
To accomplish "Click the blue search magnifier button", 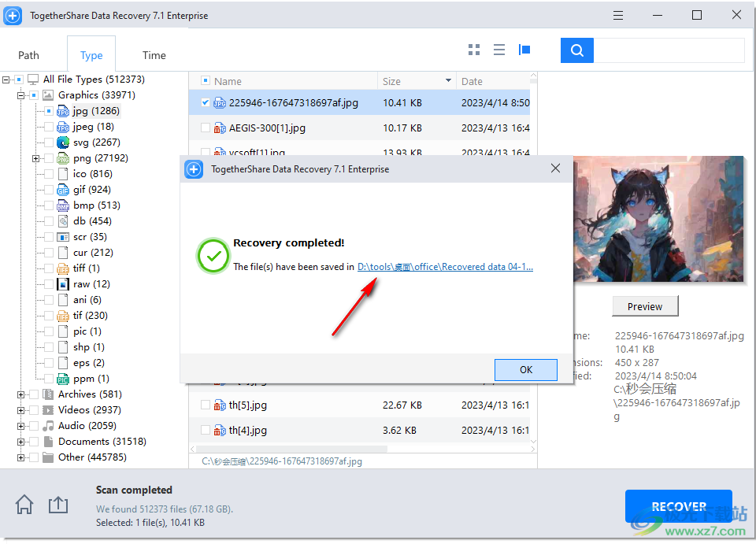I will click(x=576, y=50).
